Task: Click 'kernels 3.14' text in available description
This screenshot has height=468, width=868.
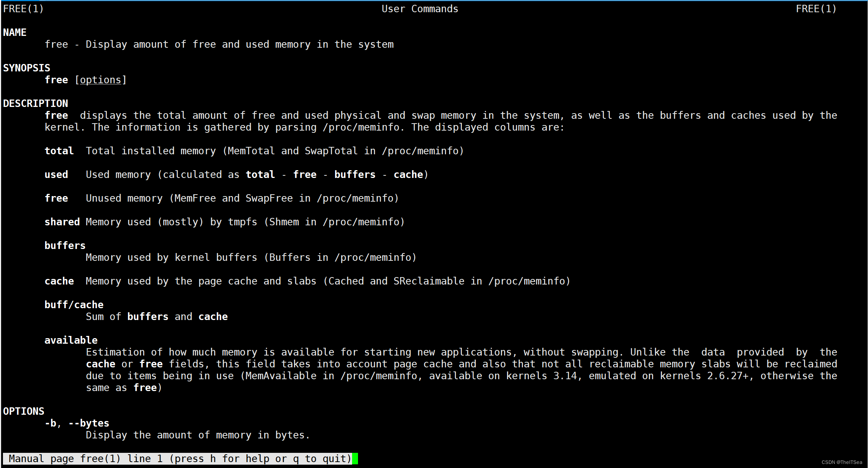Action: click(541, 376)
